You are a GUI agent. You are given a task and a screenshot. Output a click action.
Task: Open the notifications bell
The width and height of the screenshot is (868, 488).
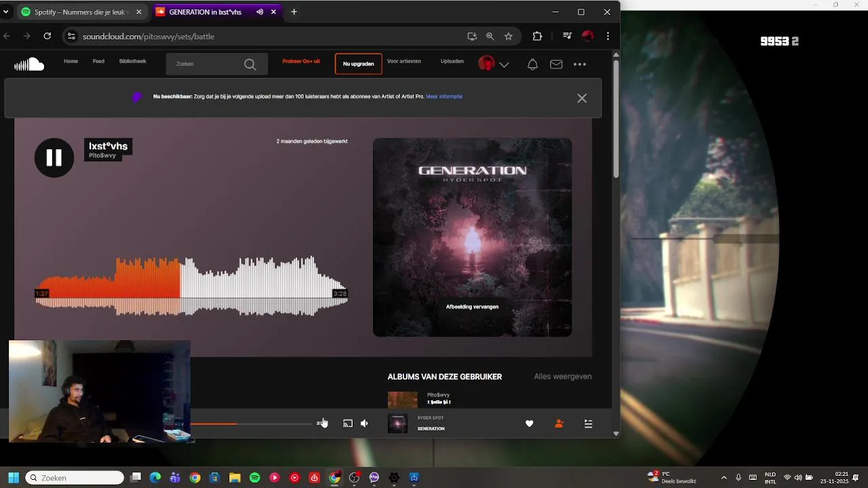pyautogui.click(x=532, y=64)
